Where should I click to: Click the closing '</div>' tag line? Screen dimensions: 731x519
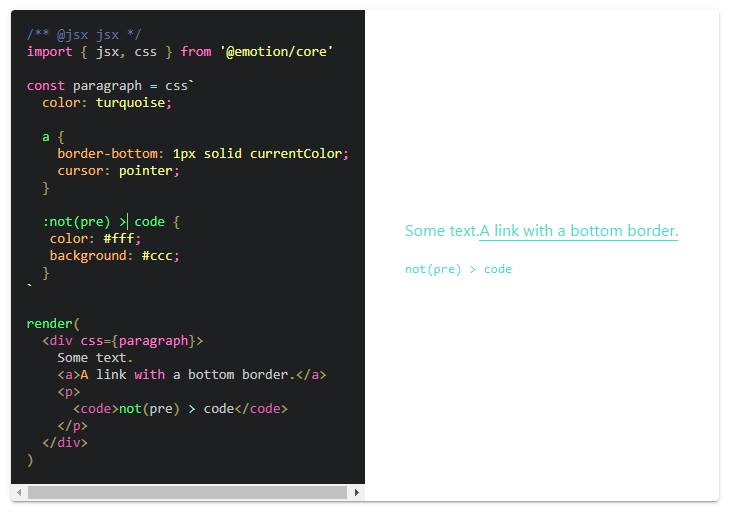(x=65, y=443)
